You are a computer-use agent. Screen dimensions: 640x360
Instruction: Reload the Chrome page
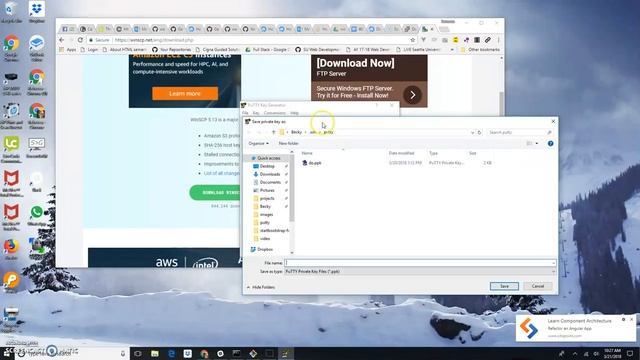(80, 40)
